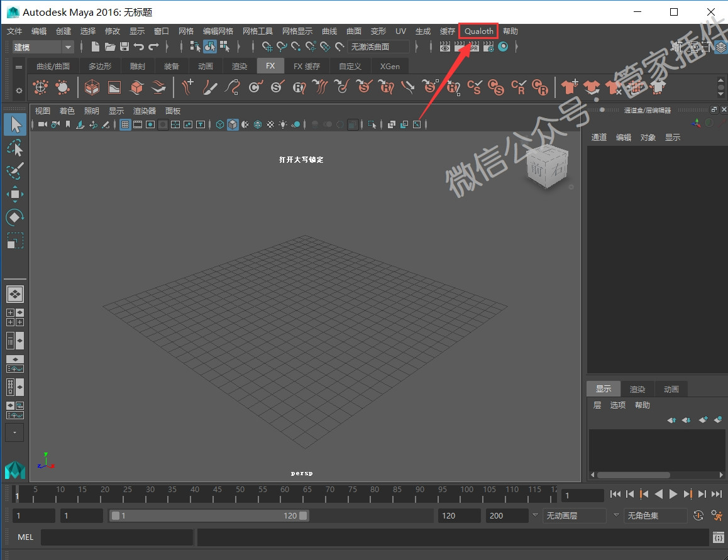Click the 3D fluid container shelf icon
The image size is (728, 560).
point(92,87)
